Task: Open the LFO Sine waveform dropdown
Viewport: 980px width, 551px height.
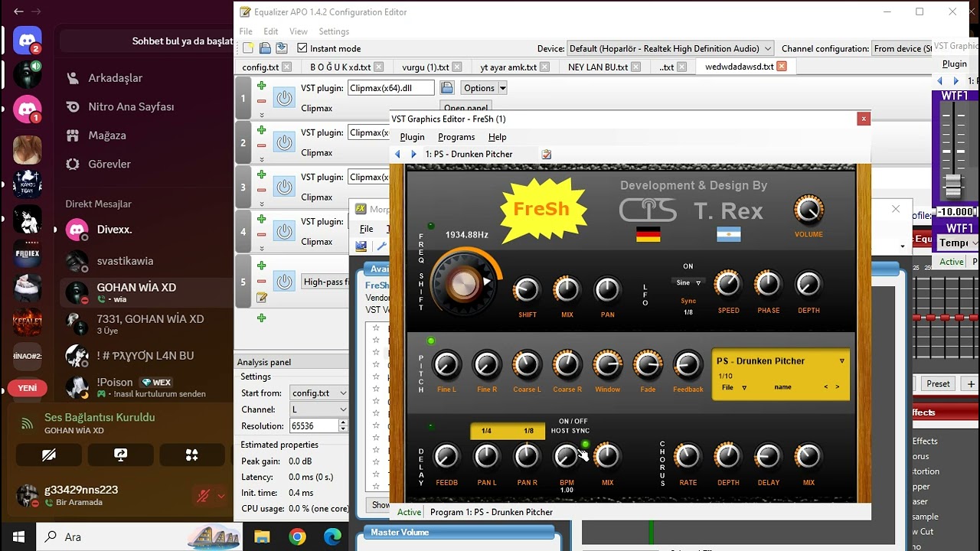Action: 688,282
